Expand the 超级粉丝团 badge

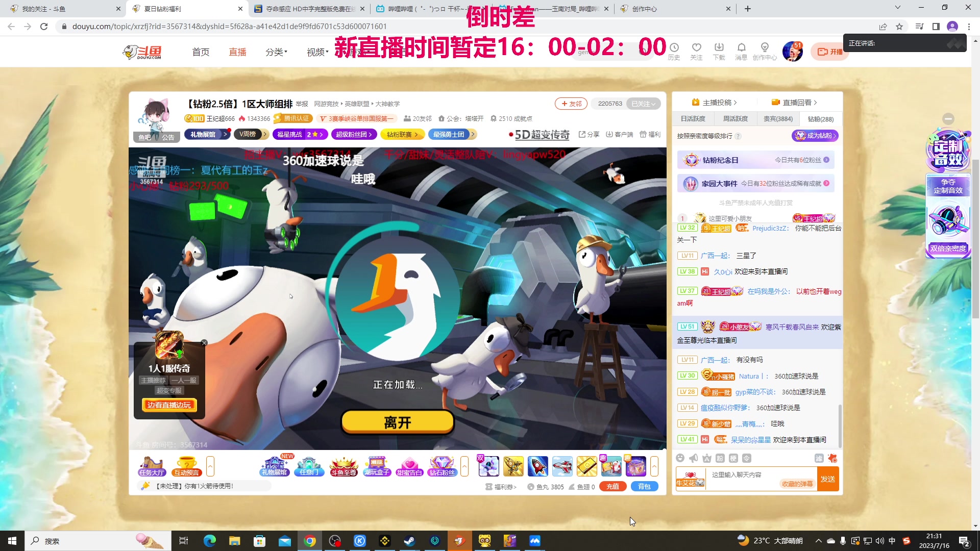pos(354,134)
